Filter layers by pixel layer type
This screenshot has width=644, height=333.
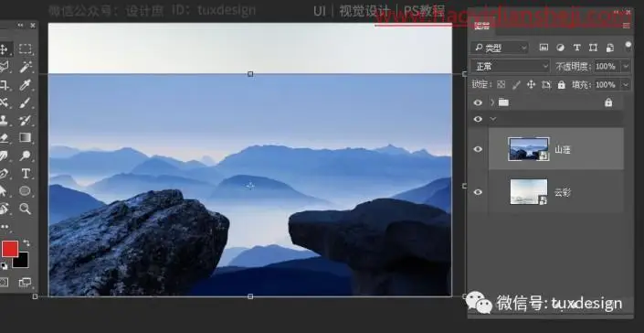544,48
